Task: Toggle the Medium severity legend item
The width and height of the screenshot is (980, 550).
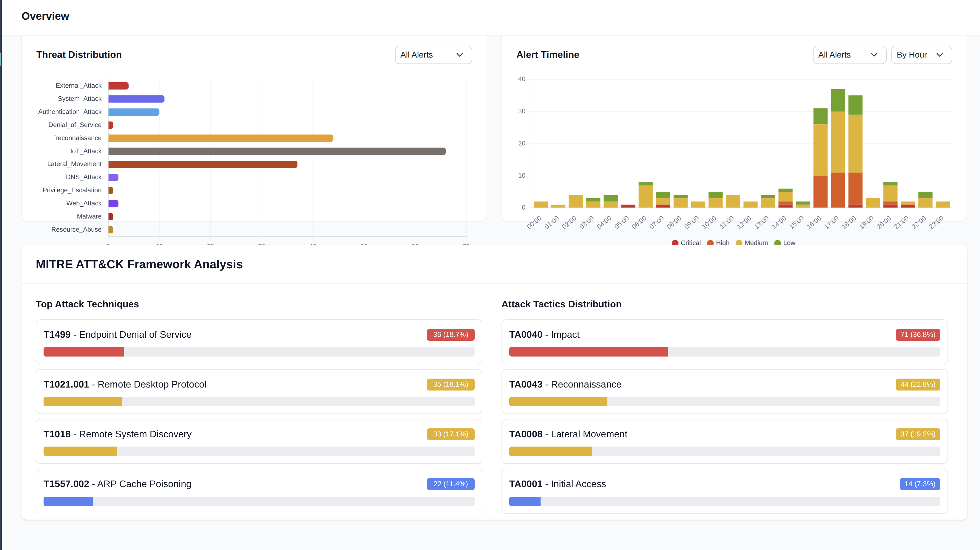Action: pyautogui.click(x=751, y=242)
